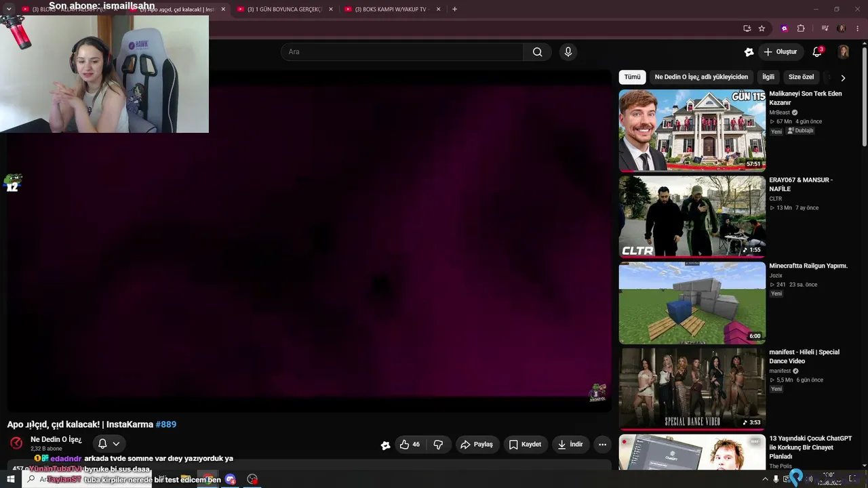Click the purple extension icon in browser toolbar
868x488 pixels.
point(785,28)
